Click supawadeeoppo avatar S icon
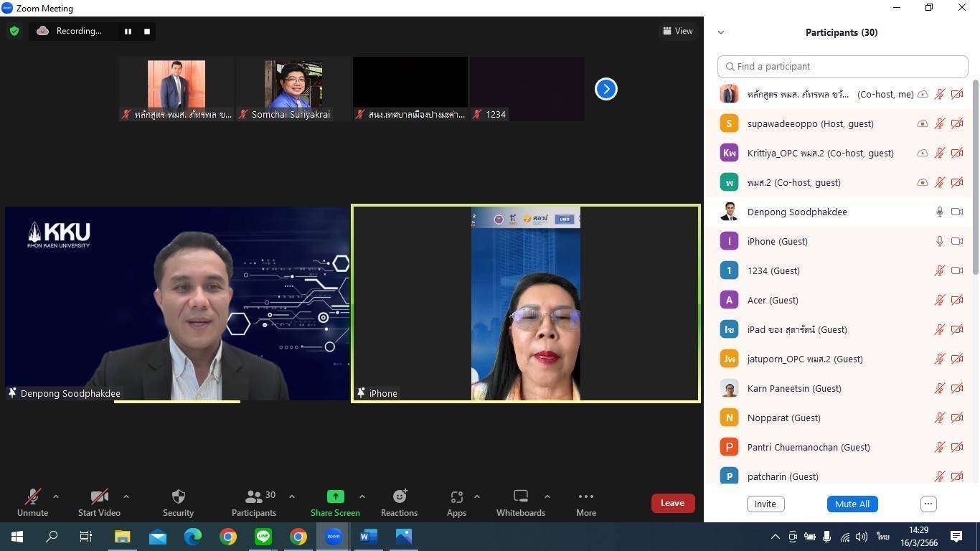Image resolution: width=980 pixels, height=551 pixels. (x=729, y=123)
